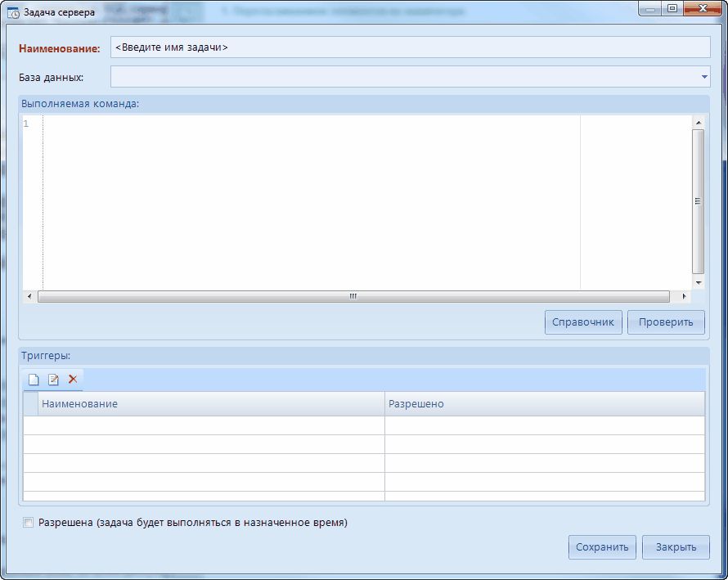This screenshot has width=728, height=580.
Task: Focus the 'Наименование' task name input field
Action: [410, 47]
